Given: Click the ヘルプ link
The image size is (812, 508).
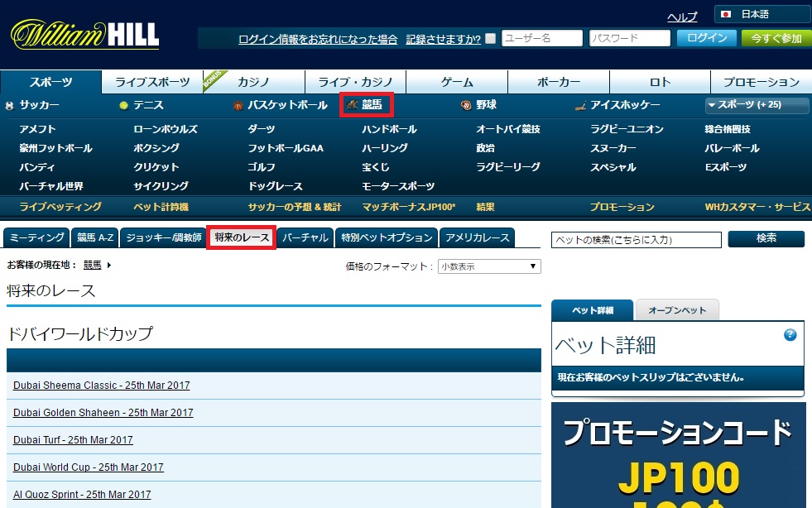Looking at the screenshot, I should tap(682, 17).
